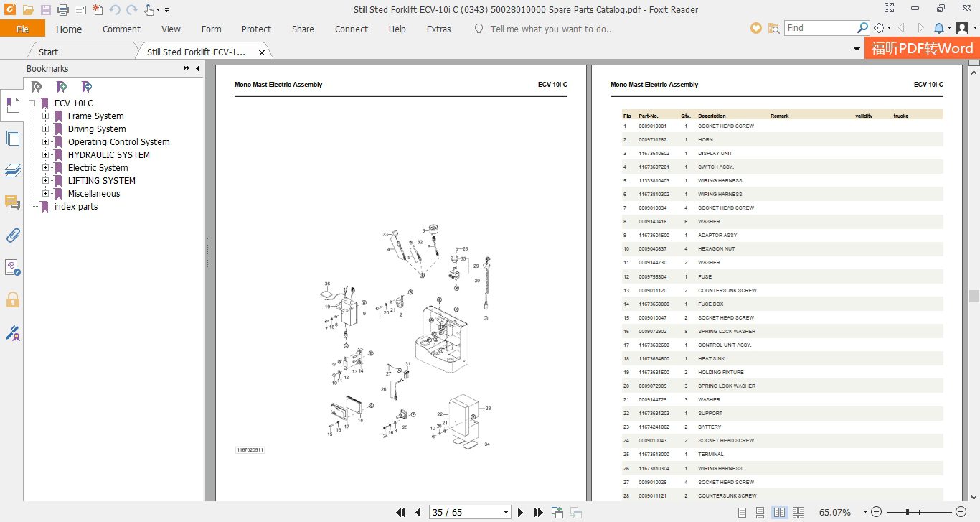Switch to continuous page view mode
The width and height of the screenshot is (980, 522).
pyautogui.click(x=760, y=513)
